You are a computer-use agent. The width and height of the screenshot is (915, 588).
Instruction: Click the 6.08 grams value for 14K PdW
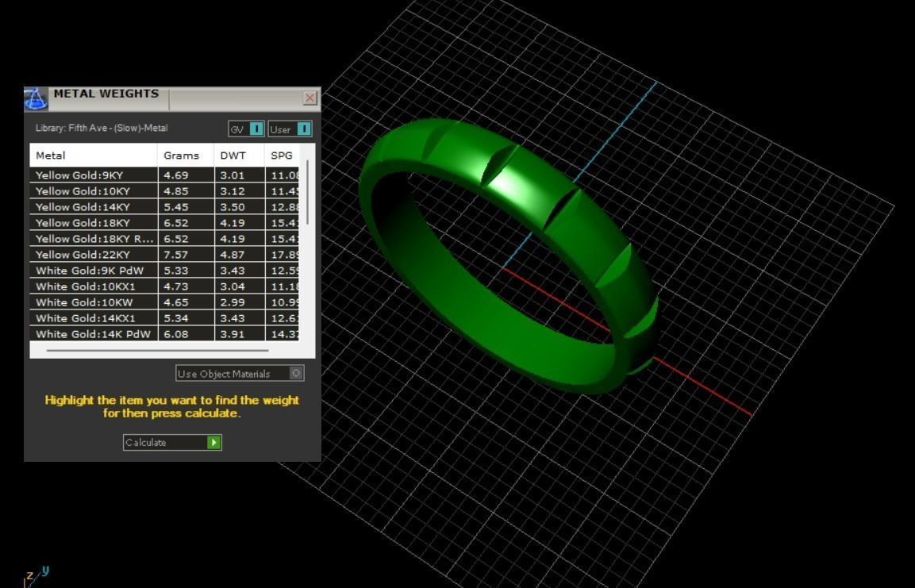click(175, 333)
